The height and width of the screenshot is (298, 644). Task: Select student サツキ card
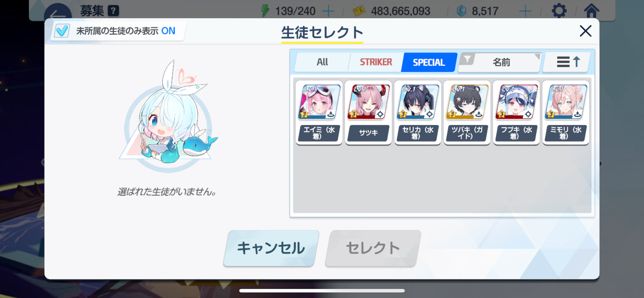pyautogui.click(x=368, y=112)
